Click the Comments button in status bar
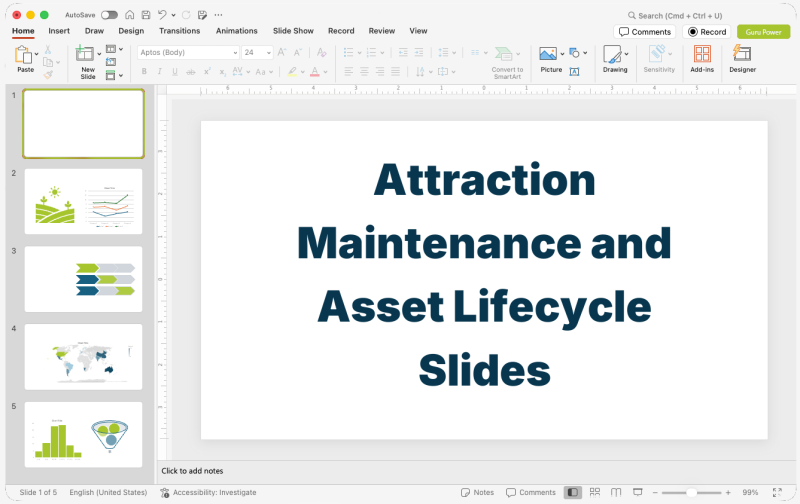Viewport: 800px width, 504px height. (531, 492)
